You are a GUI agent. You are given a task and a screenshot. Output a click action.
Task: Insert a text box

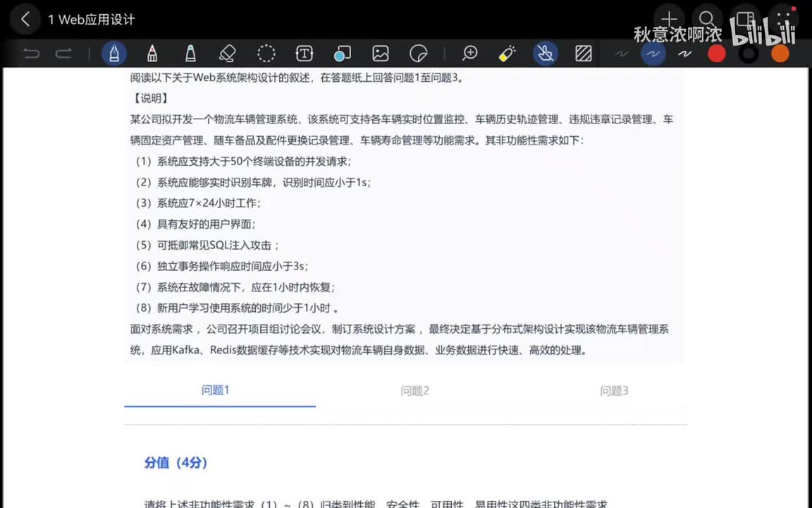[304, 54]
